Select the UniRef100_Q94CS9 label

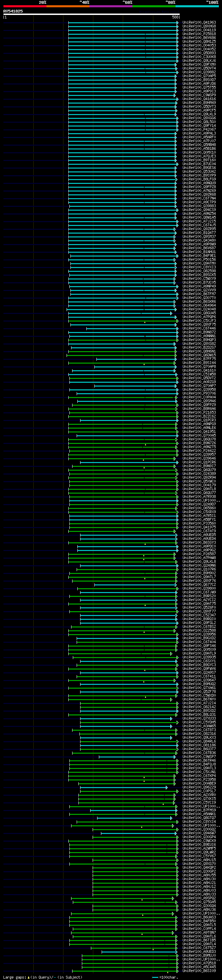coord(199,210)
